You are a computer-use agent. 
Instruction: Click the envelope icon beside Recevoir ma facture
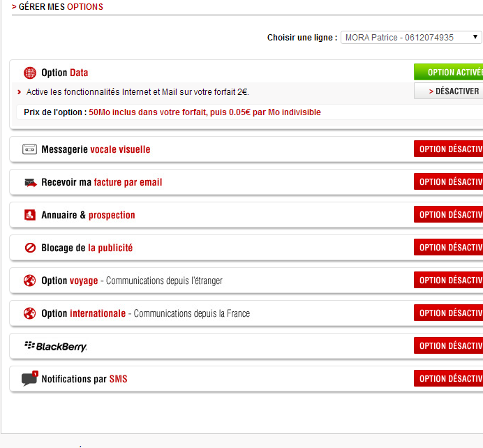click(x=30, y=183)
